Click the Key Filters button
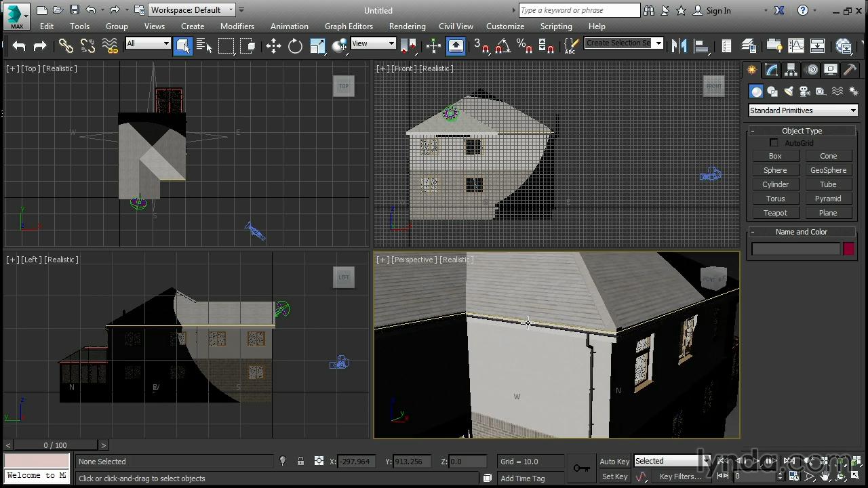This screenshot has width=868, height=488. 680,476
